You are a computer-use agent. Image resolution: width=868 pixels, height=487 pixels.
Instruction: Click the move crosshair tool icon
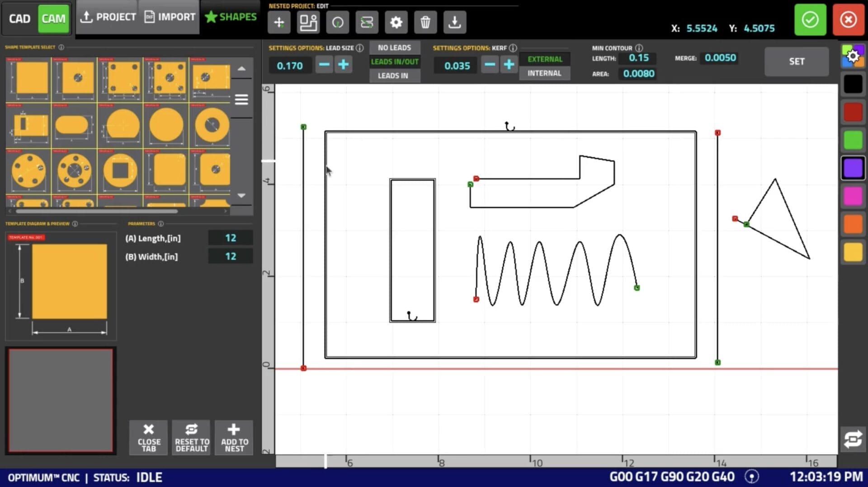click(x=279, y=22)
